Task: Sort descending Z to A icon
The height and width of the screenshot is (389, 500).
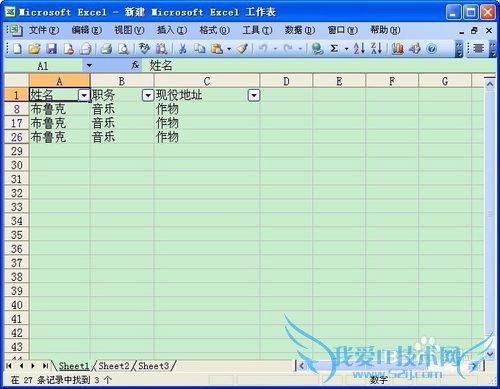Action: pyautogui.click(x=376, y=49)
